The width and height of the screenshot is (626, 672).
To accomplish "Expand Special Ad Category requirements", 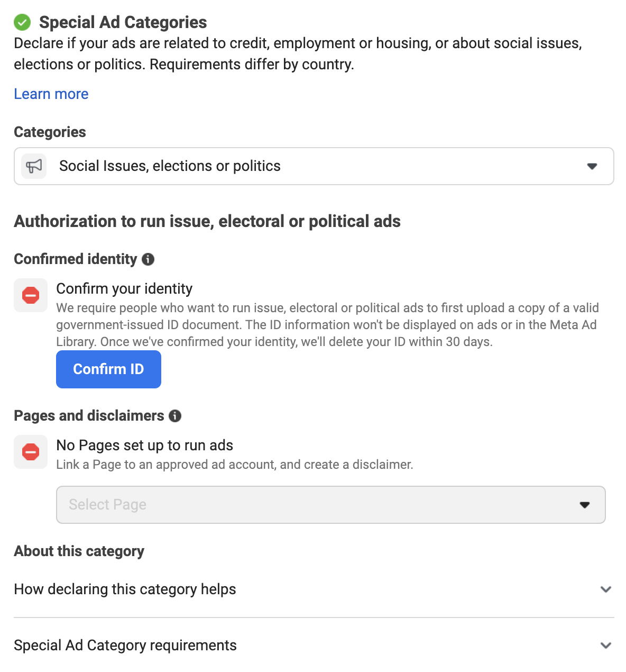I will 314,646.
